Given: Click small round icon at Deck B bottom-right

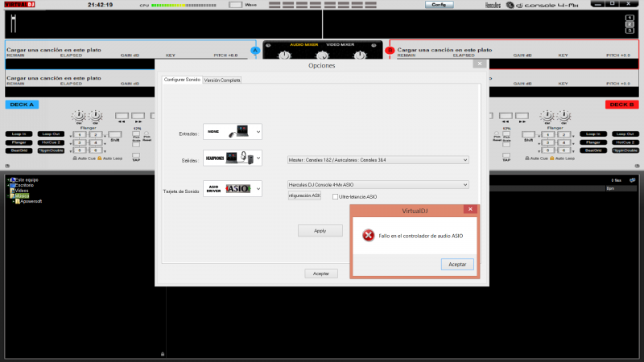Looking at the screenshot, I should click(637, 166).
